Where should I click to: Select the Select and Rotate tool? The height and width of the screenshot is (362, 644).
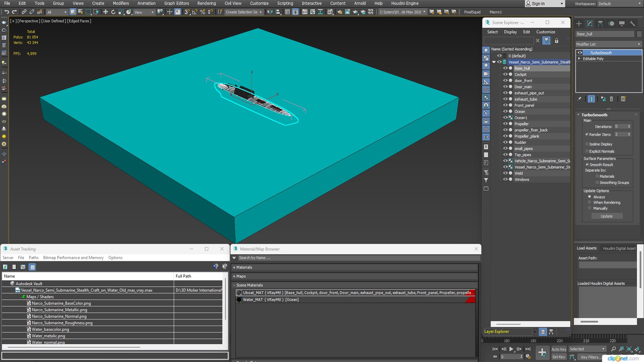pyautogui.click(x=113, y=12)
